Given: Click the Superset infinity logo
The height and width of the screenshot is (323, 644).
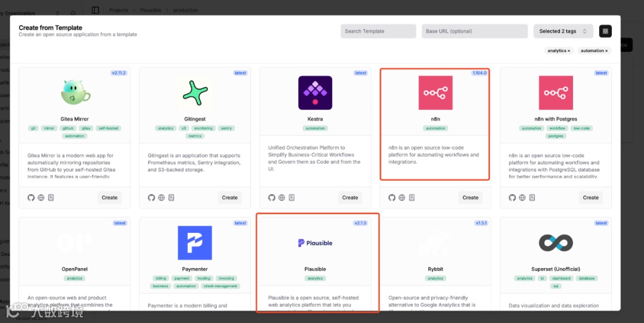Looking at the screenshot, I should [x=556, y=243].
